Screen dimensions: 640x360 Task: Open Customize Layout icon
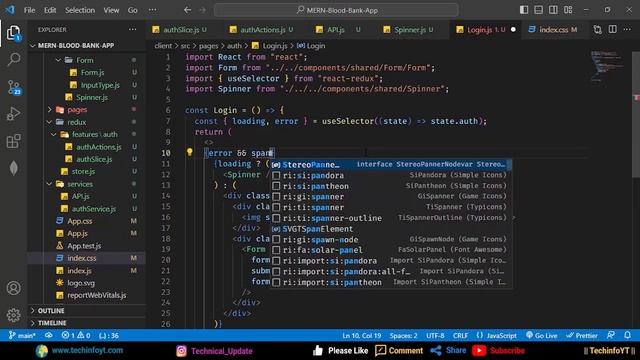[568, 10]
